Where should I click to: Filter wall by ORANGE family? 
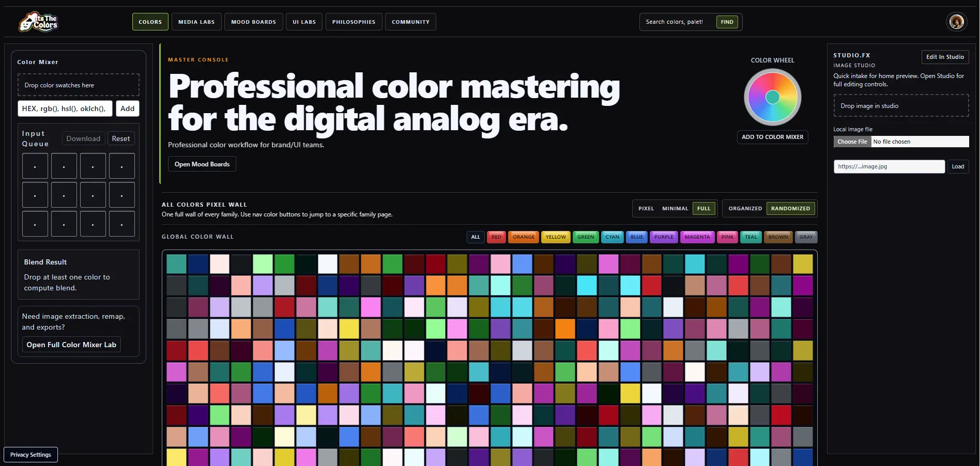pos(524,237)
